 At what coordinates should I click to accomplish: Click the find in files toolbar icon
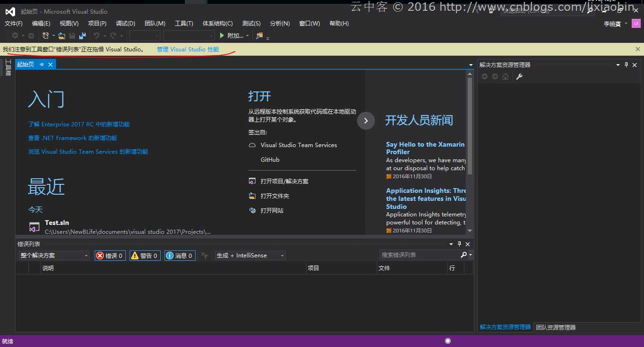point(259,36)
